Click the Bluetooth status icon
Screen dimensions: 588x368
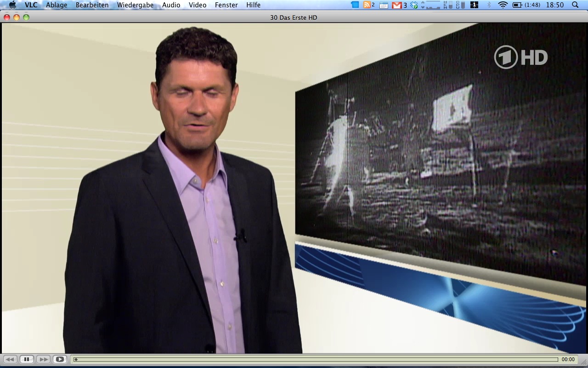(489, 5)
